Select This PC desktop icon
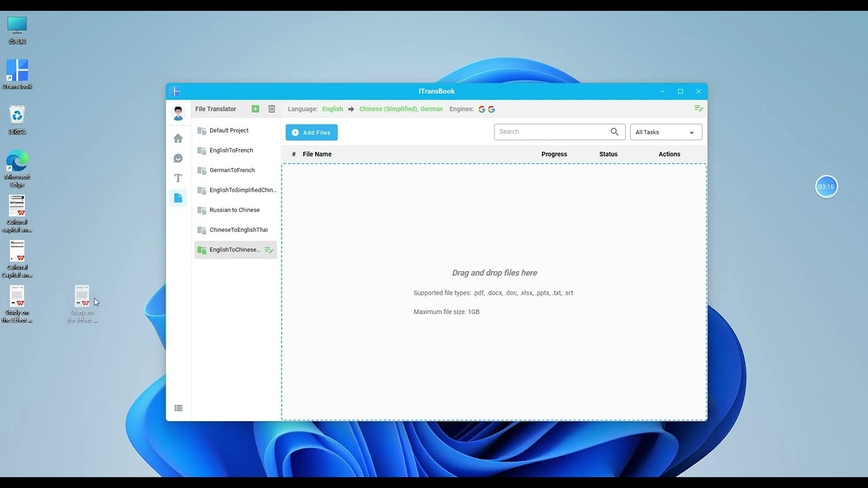 (x=17, y=29)
